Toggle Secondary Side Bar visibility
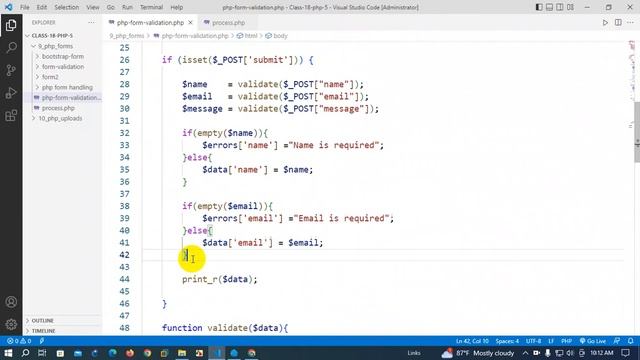Viewport: 640px width, 360px height. pos(560,7)
